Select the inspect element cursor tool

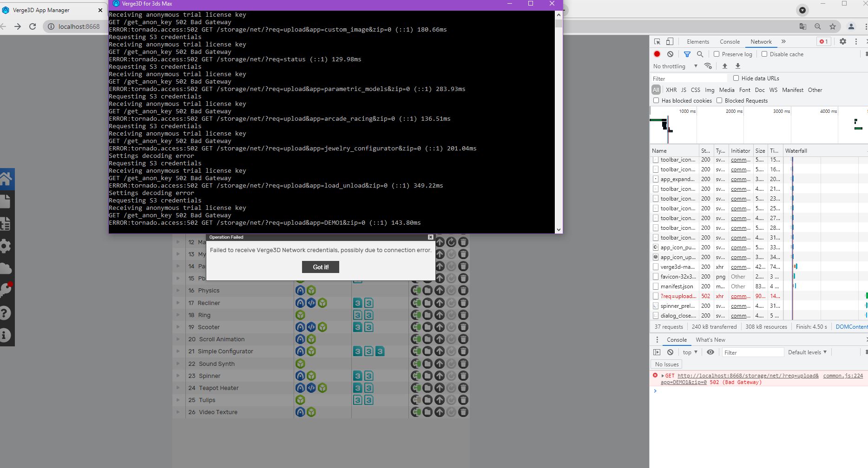[x=657, y=41]
